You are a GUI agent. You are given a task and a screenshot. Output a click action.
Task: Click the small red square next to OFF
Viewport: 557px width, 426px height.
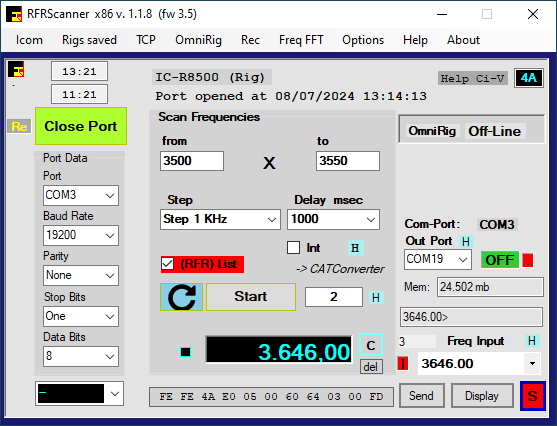528,260
